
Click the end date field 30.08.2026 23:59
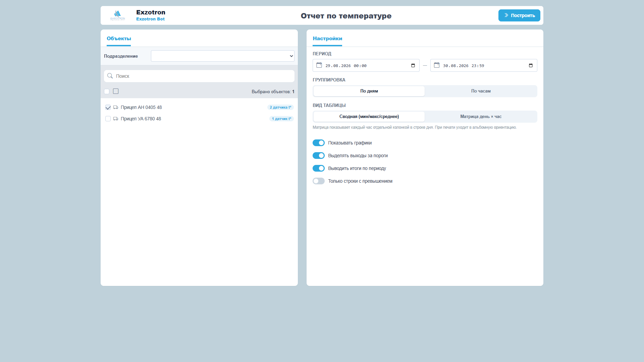click(x=484, y=65)
